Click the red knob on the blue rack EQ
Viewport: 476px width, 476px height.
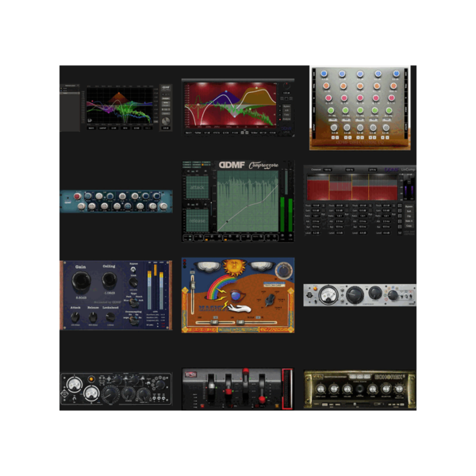(x=78, y=197)
